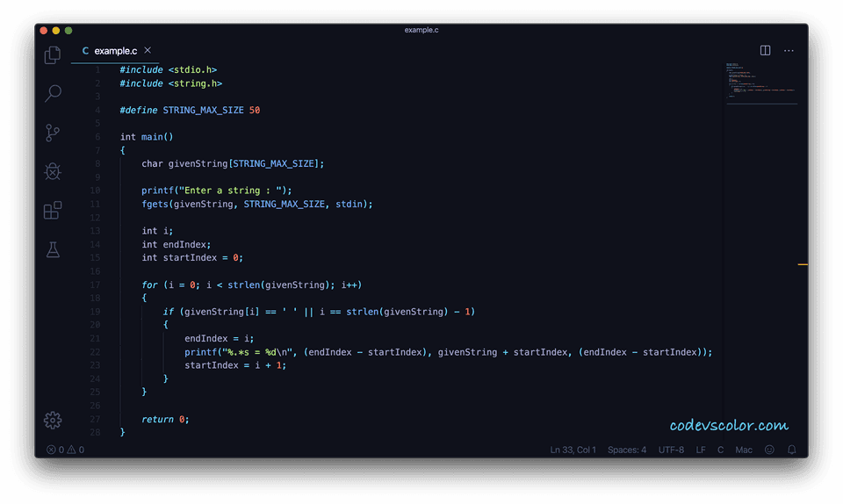The image size is (843, 504).
Task: Open the notifications bell icon
Action: [x=791, y=450]
